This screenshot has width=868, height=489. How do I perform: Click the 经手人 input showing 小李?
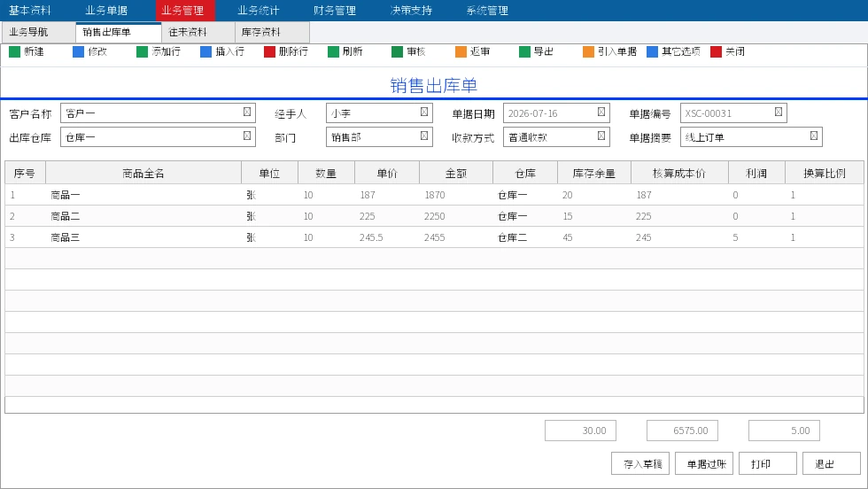click(379, 113)
